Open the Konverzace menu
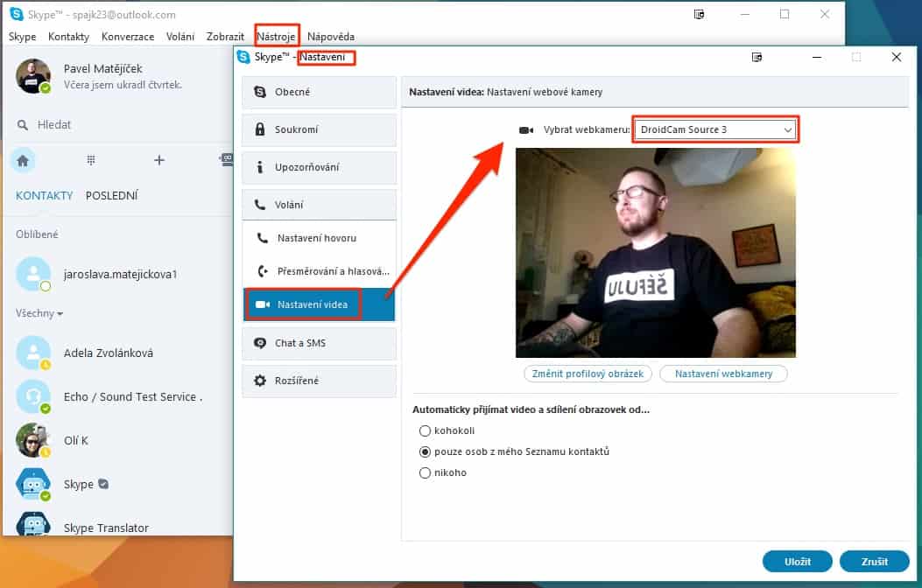This screenshot has height=588, width=922. point(128,37)
